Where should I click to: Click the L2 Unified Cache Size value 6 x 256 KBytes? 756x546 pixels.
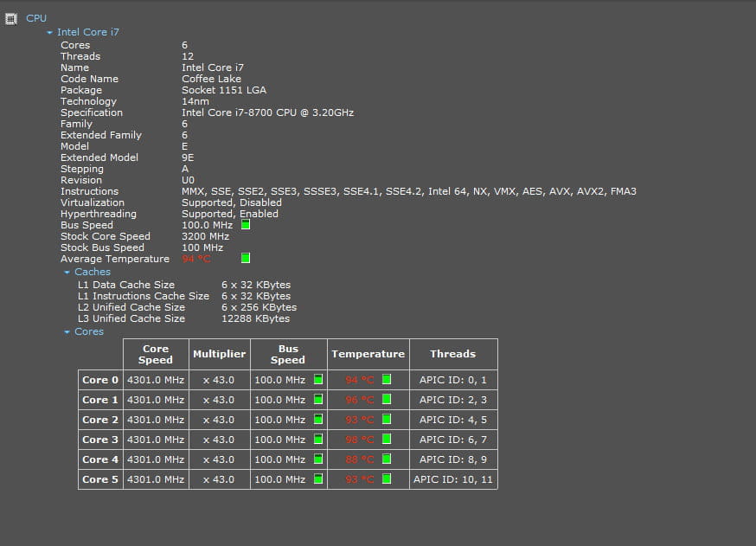pyautogui.click(x=259, y=307)
